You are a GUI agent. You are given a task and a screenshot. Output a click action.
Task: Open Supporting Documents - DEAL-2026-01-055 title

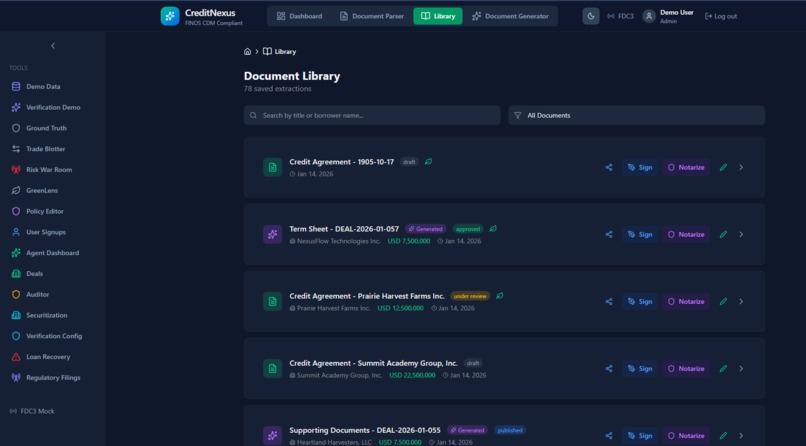[x=364, y=431]
